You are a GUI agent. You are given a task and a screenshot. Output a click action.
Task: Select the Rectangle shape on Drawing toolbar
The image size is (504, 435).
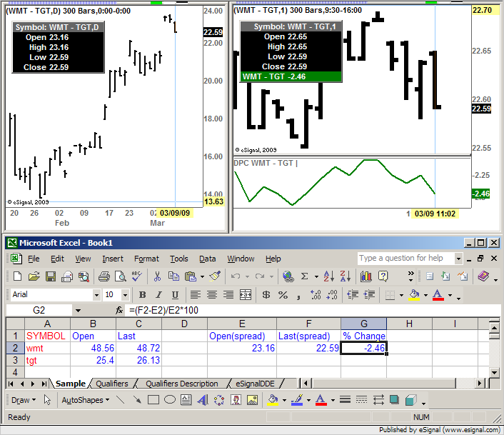tap(153, 400)
